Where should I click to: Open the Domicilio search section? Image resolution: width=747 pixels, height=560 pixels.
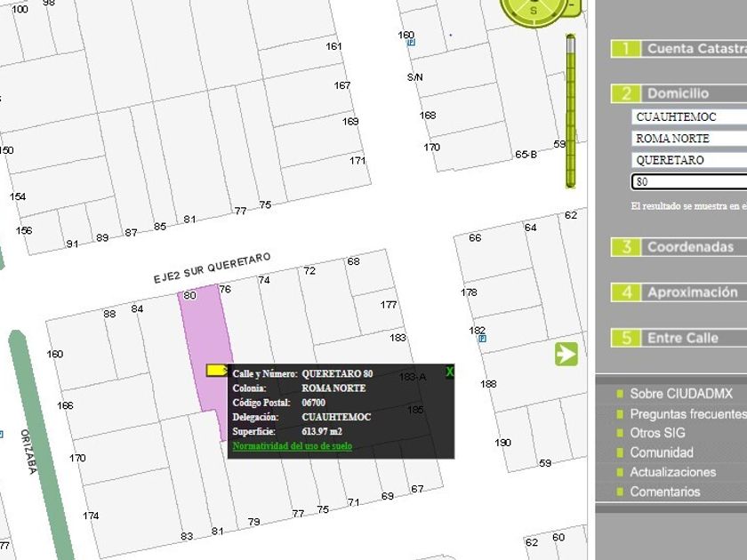coord(679,93)
